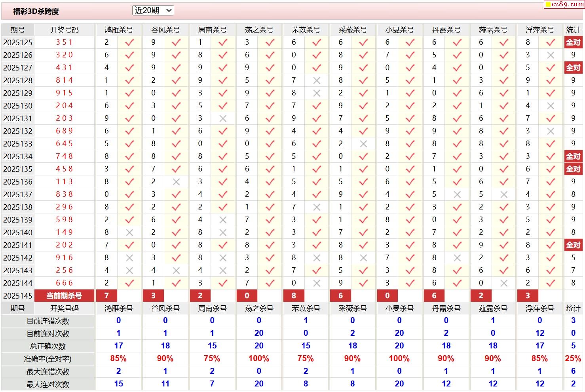
Task: Click the draw number 6 6 6
Action: [64, 283]
